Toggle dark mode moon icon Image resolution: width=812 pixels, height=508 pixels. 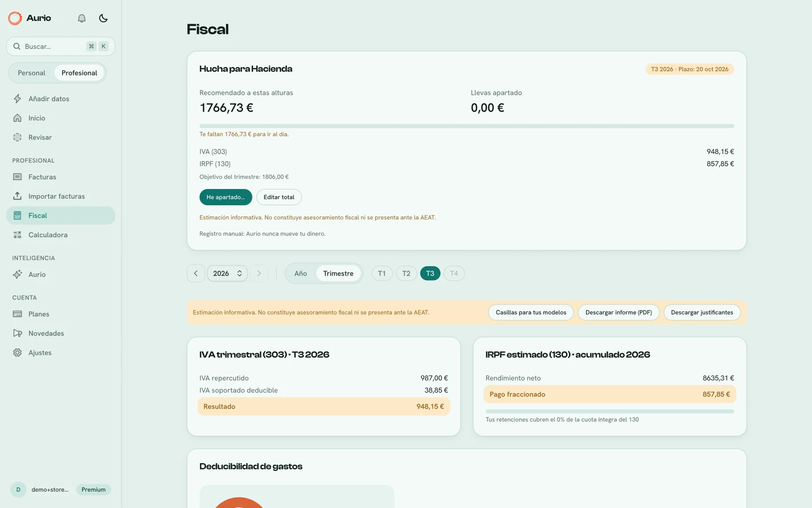[x=104, y=18]
